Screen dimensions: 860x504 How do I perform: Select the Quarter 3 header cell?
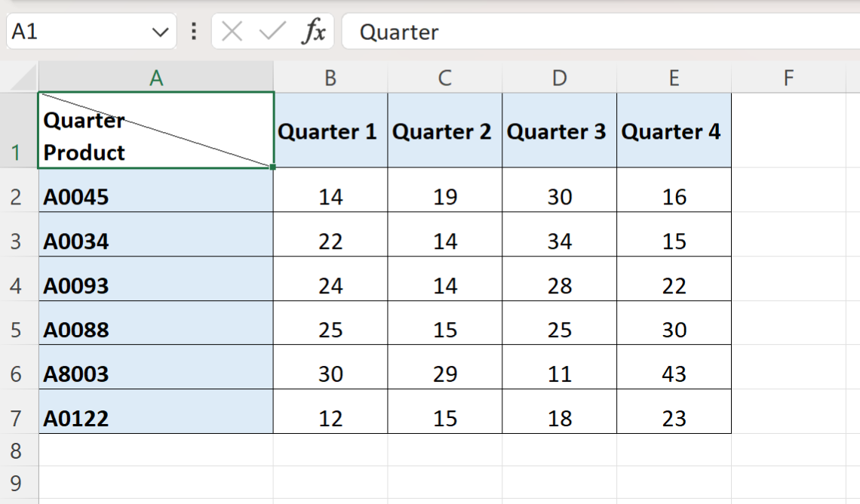pos(560,131)
